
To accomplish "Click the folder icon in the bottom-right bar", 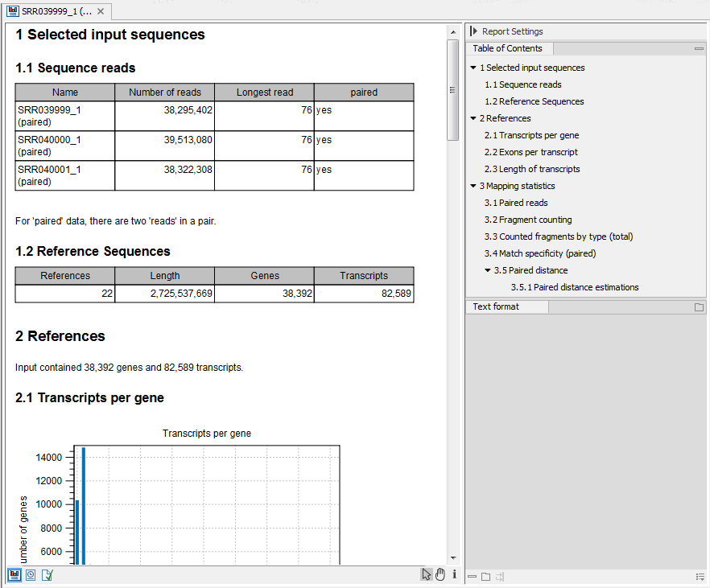I will click(485, 576).
